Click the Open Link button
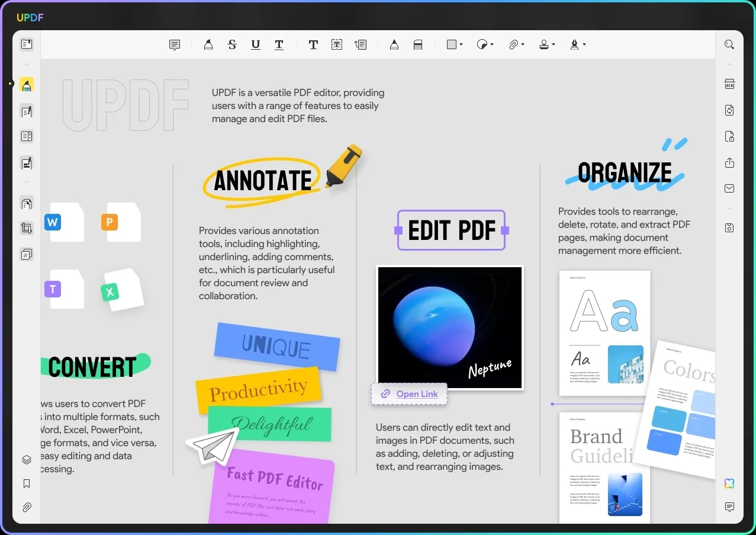This screenshot has width=756, height=535. click(x=409, y=394)
